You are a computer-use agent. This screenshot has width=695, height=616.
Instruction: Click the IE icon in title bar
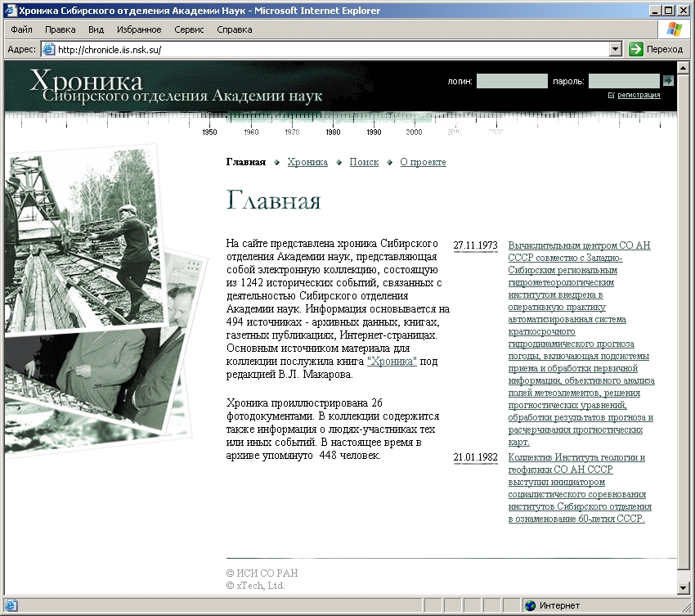coord(10,10)
